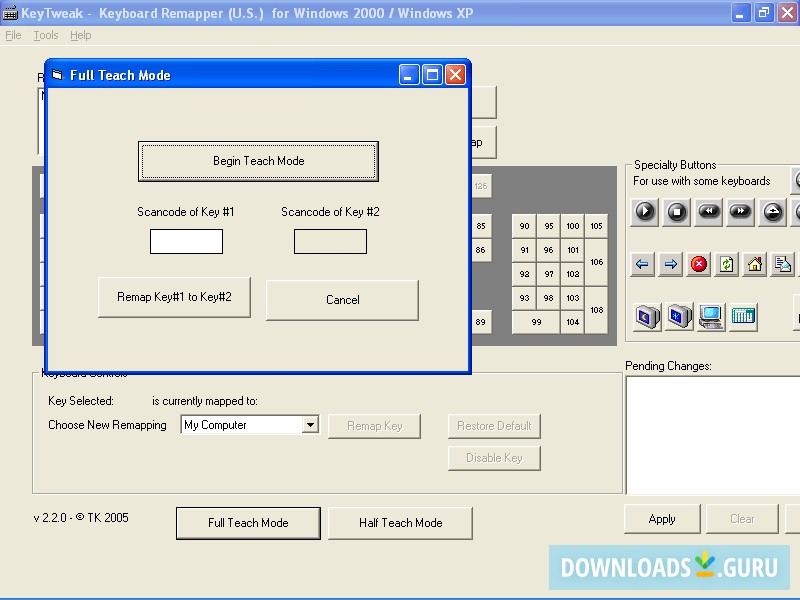The image size is (800, 600).
Task: Select numpad key 95
Action: [548, 226]
